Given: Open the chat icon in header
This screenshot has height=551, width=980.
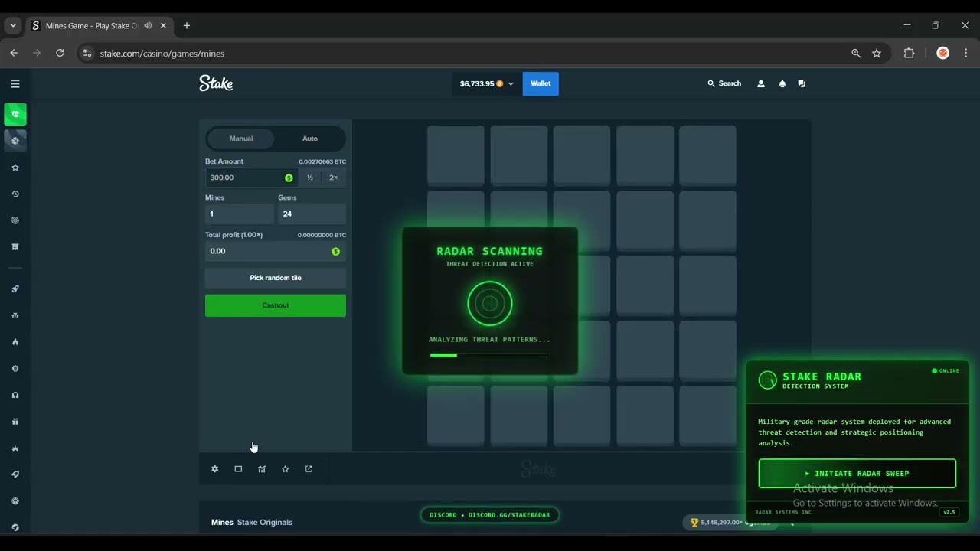Looking at the screenshot, I should pyautogui.click(x=802, y=83).
